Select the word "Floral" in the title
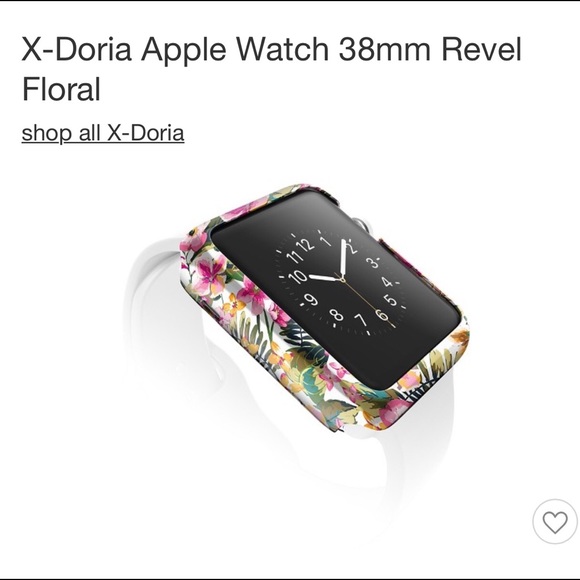This screenshot has width=580, height=580. tap(61, 89)
